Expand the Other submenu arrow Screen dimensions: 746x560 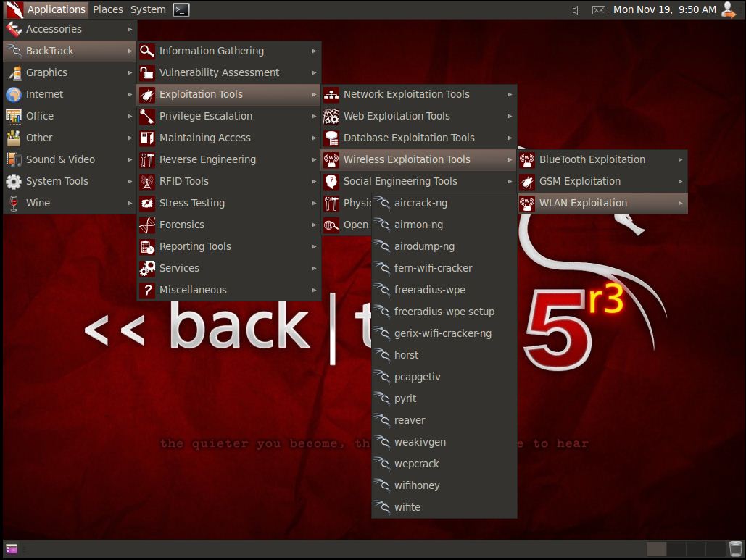point(130,138)
